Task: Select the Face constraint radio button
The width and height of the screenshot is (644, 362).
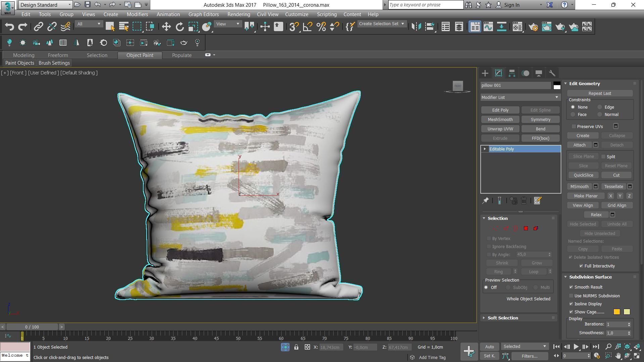Action: point(573,115)
